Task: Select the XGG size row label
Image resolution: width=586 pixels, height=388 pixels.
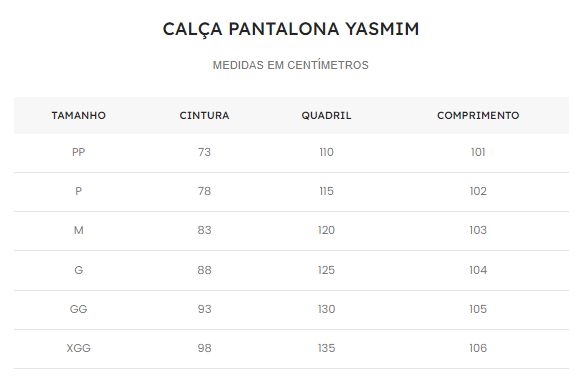Action: [x=78, y=348]
